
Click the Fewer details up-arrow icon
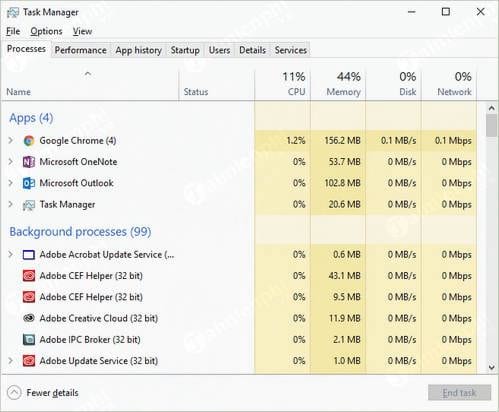tap(14, 393)
